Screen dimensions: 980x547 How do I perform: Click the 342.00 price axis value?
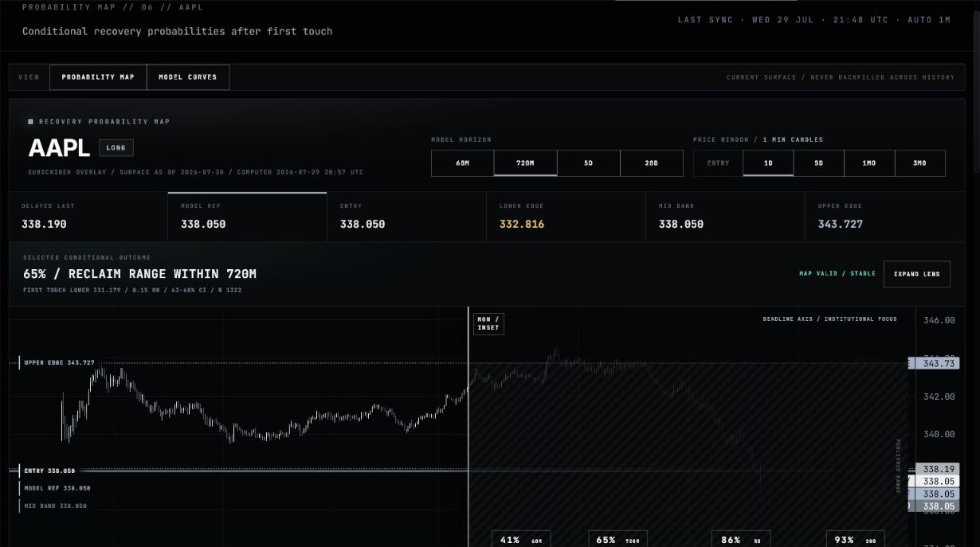click(939, 397)
